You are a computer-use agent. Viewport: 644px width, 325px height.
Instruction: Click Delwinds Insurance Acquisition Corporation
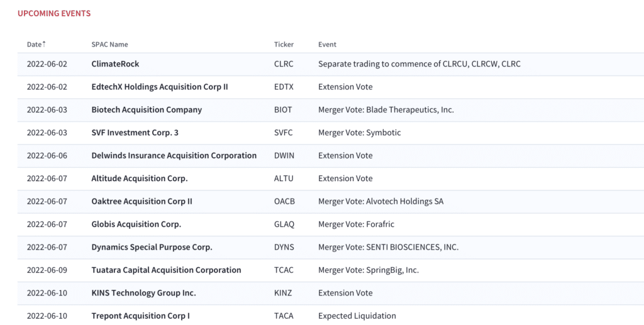tap(174, 155)
